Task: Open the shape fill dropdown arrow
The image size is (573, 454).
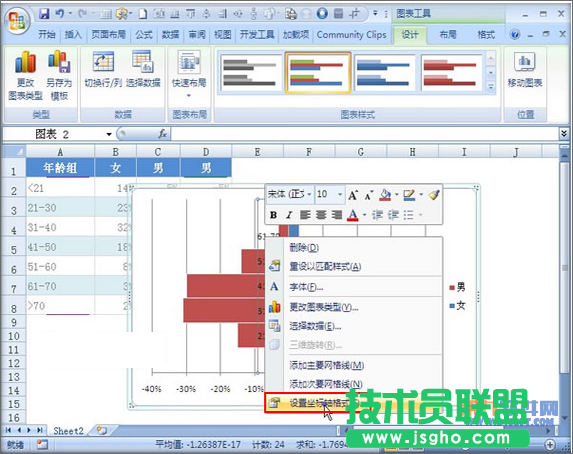Action: tap(396, 195)
